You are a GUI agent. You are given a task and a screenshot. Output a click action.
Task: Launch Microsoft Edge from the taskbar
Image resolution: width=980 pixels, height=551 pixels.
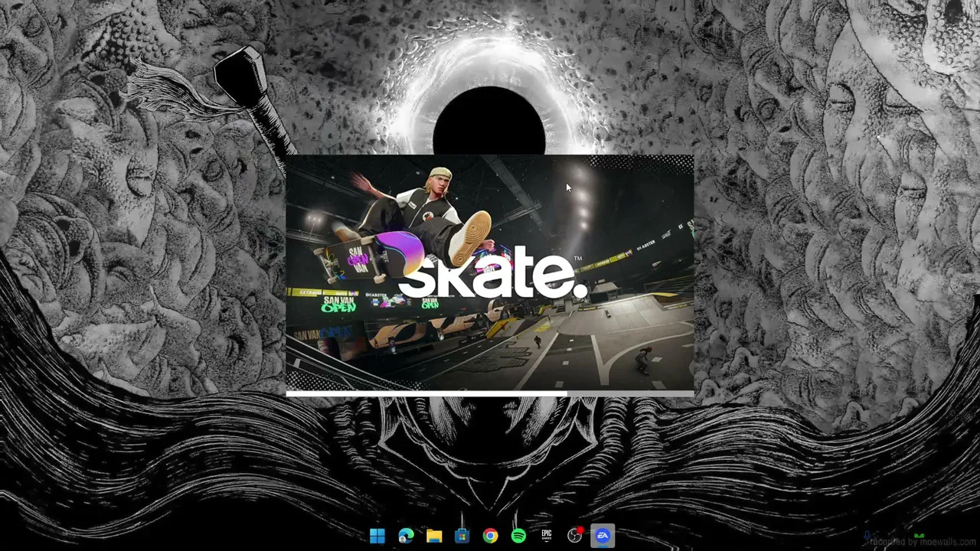click(406, 536)
